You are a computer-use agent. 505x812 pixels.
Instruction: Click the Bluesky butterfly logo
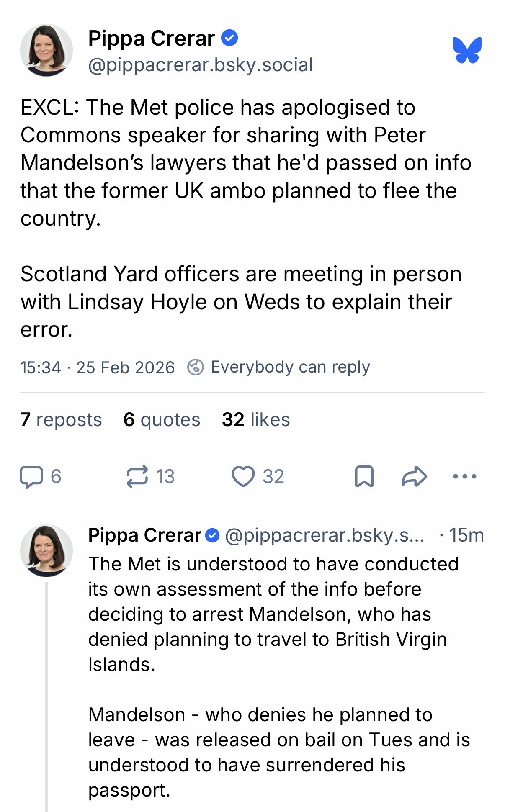point(467,50)
